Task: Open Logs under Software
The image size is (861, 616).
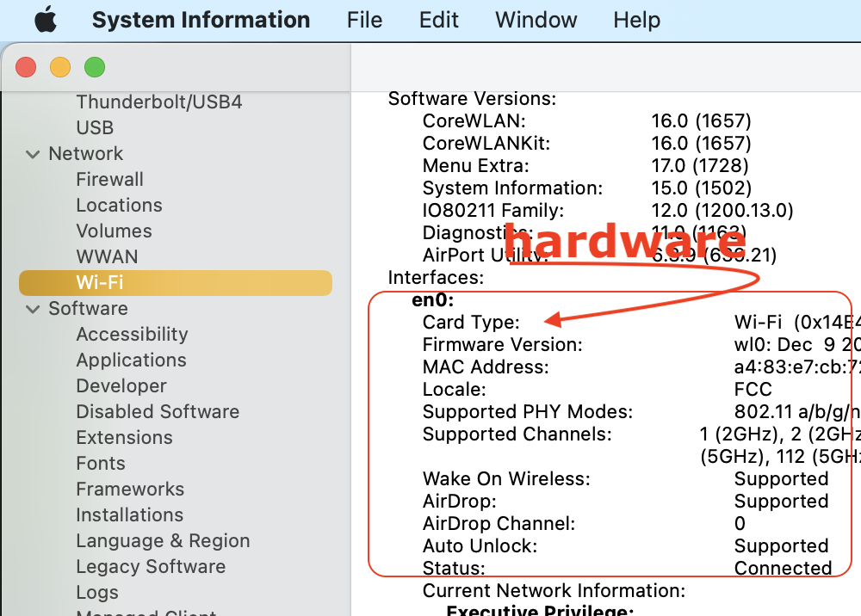Action: [x=97, y=592]
